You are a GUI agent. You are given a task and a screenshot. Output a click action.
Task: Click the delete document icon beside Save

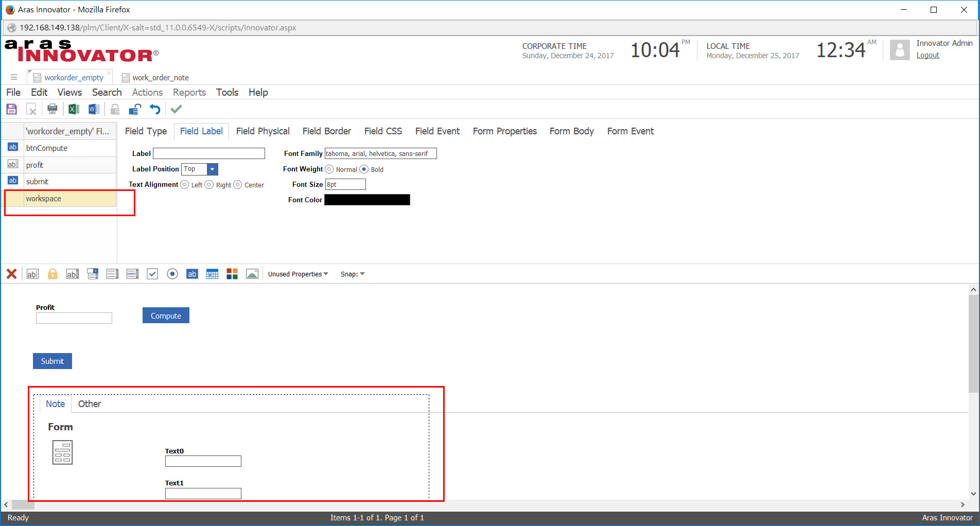point(31,109)
